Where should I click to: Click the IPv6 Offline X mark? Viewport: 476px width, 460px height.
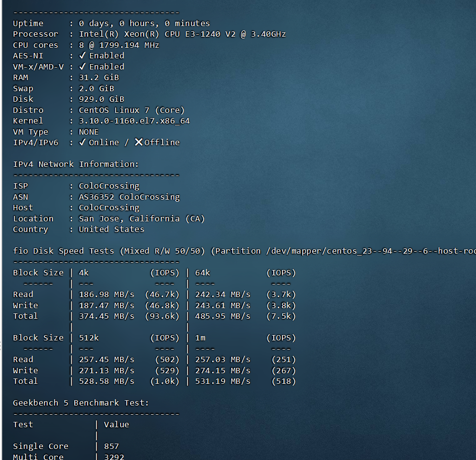[138, 142]
